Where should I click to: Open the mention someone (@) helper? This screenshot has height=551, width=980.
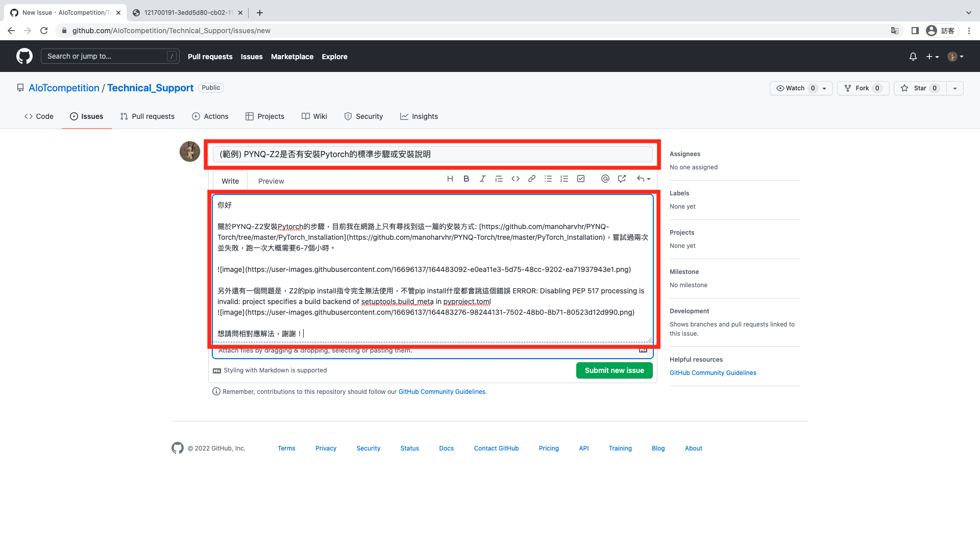coord(605,179)
